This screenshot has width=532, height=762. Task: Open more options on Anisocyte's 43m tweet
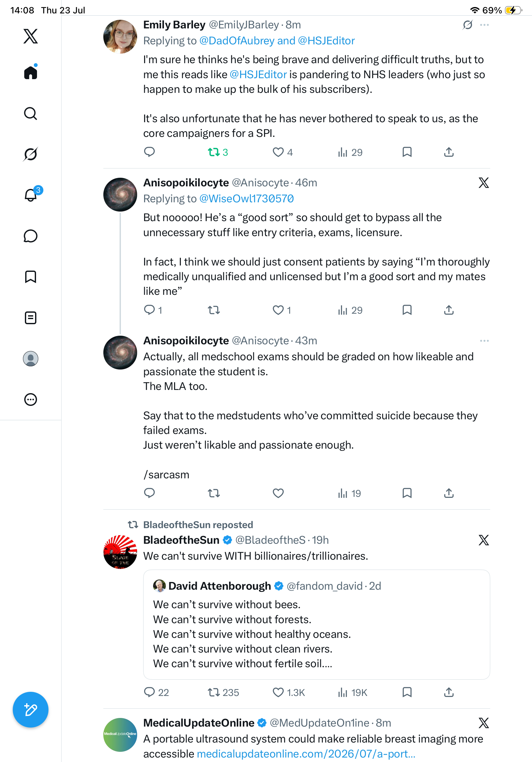pyautogui.click(x=484, y=341)
